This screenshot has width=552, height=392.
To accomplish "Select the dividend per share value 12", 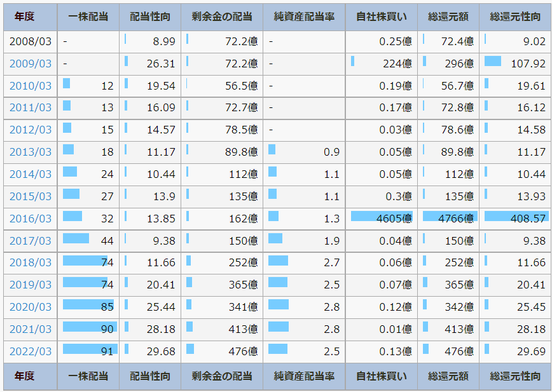I will [107, 86].
